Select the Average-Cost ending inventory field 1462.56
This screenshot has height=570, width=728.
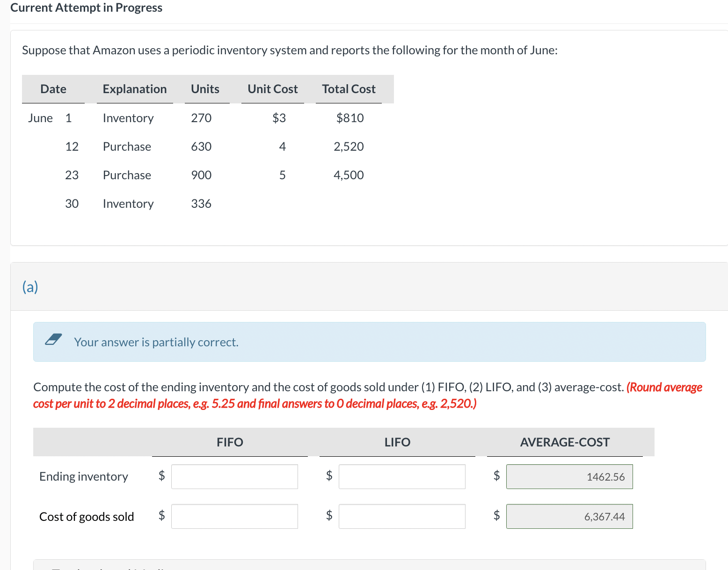[569, 476]
